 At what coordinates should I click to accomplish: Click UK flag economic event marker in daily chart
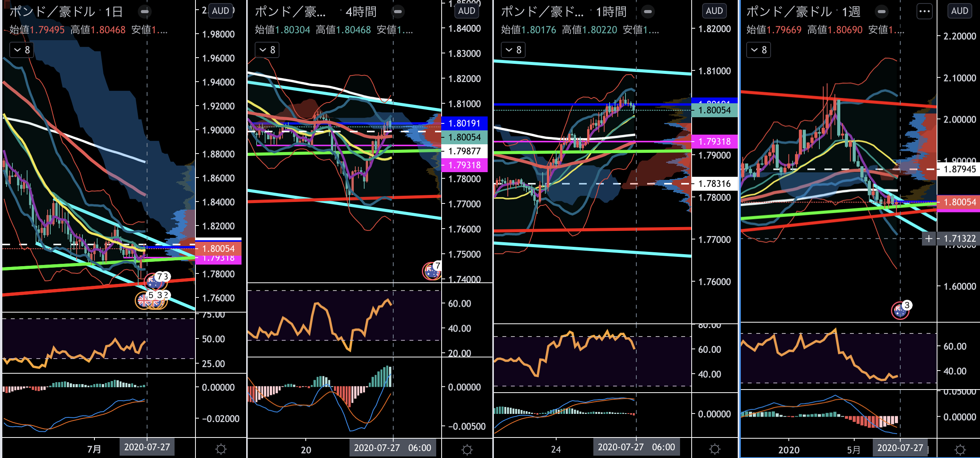(x=144, y=301)
